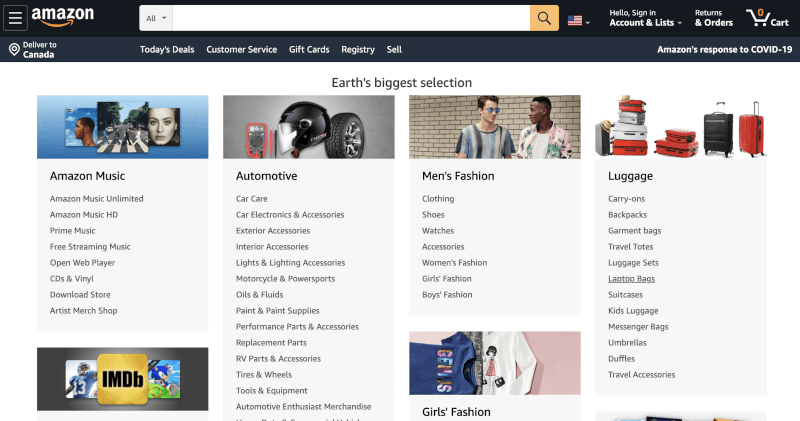
Task: Open the Amazon Music banner image
Action: (x=122, y=127)
